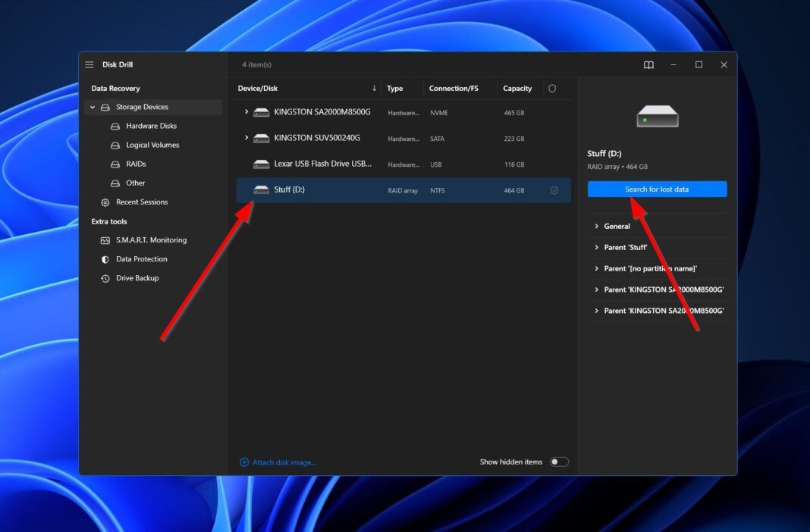Expand the KINGSTON SA2000M8500G disk row
This screenshot has height=532, width=810.
tap(246, 112)
